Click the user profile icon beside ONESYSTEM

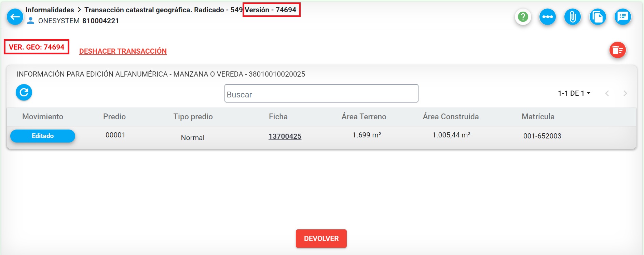(x=31, y=21)
